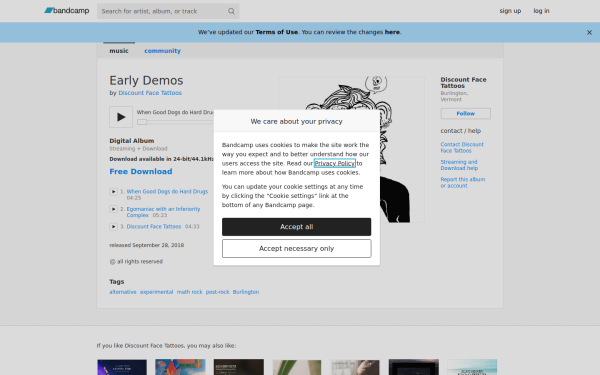Open track Egomaniac with an Inferiority Complex
The width and height of the screenshot is (600, 375).
coord(163,212)
